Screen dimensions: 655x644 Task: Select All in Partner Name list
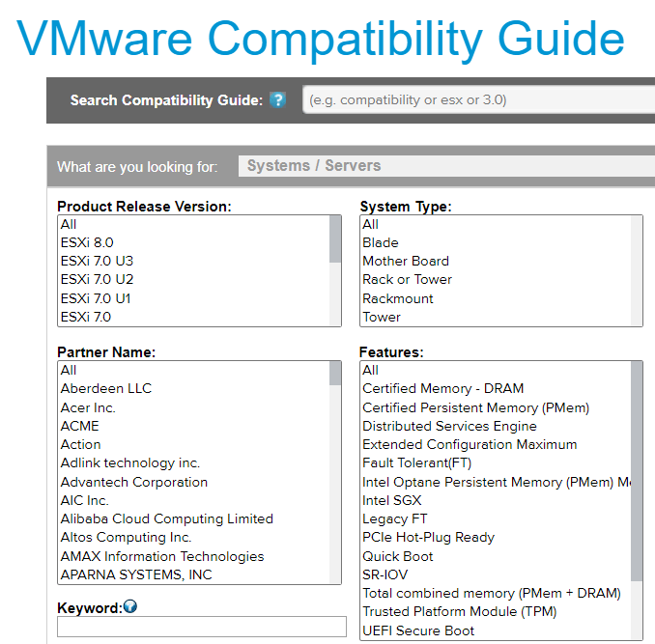[x=193, y=370]
